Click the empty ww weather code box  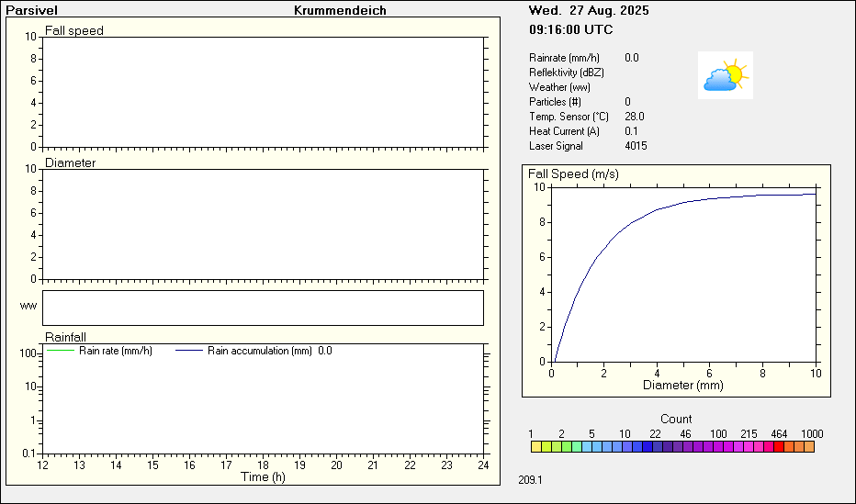coord(263,308)
